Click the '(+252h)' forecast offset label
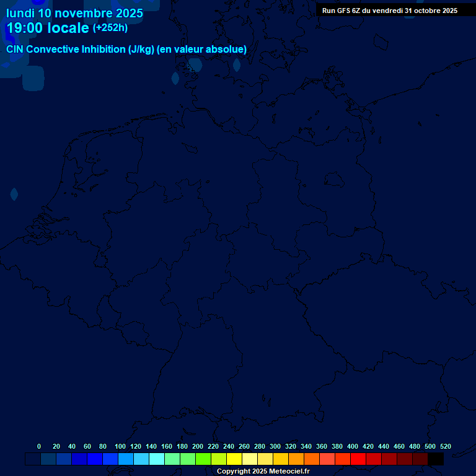This screenshot has height=476, width=476. [x=110, y=28]
